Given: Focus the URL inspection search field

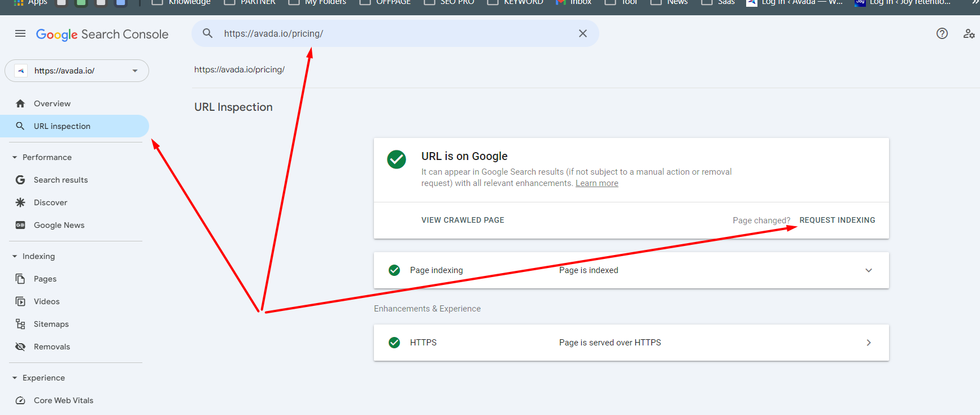Looking at the screenshot, I should point(395,33).
